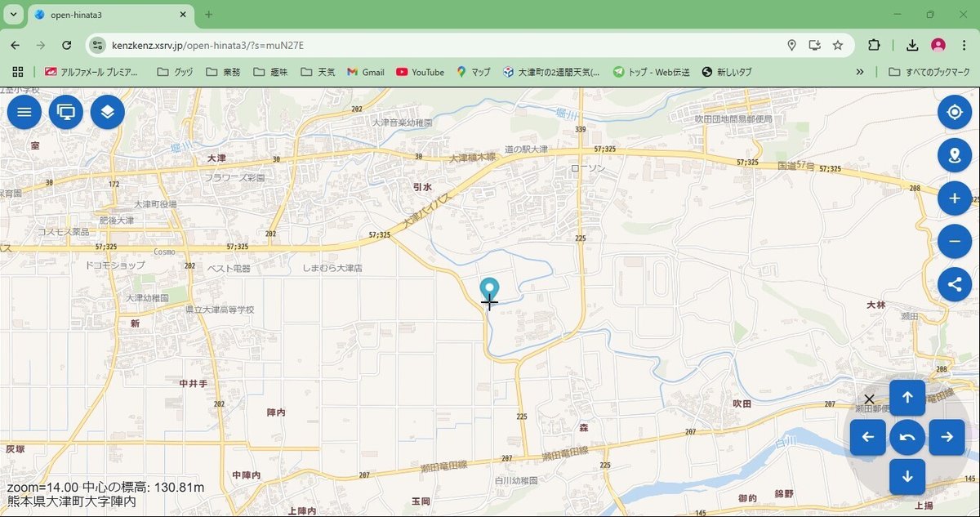Open browser extensions menu

coord(874,45)
